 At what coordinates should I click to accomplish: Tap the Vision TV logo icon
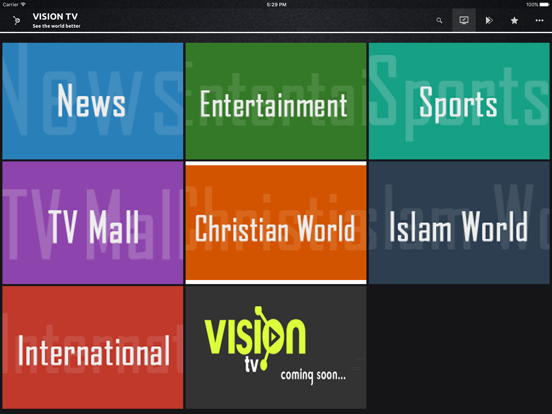(16, 21)
